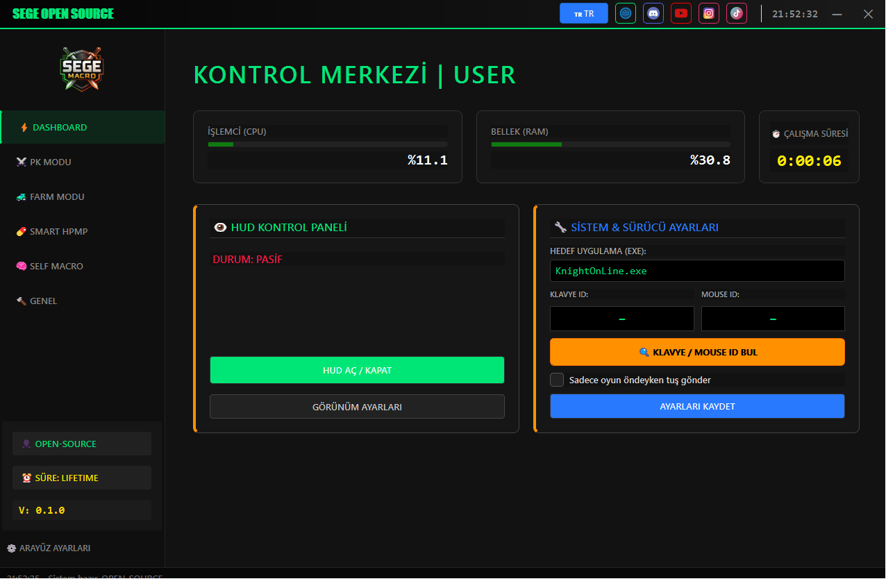The height and width of the screenshot is (588, 886).
Task: Open the TikTok icon link
Action: 737,13
